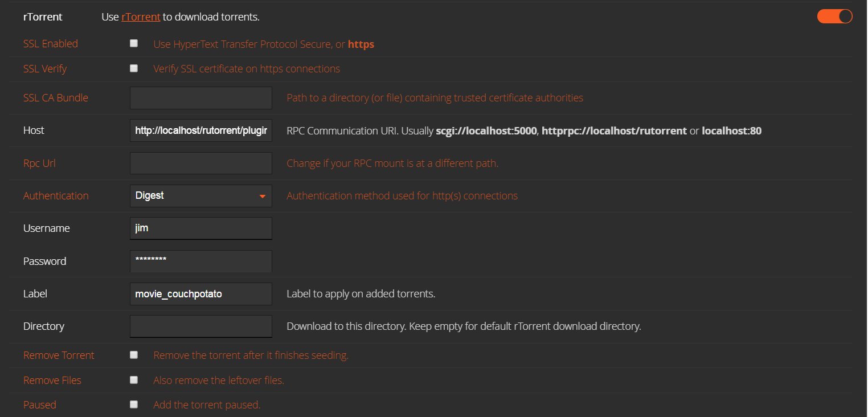Click the Label field with movie_couchpotato
Image resolution: width=868 pixels, height=417 pixels.
pyautogui.click(x=201, y=294)
